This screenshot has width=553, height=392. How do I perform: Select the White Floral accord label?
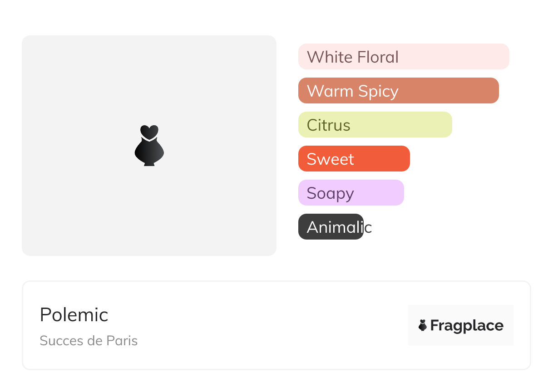[353, 57]
